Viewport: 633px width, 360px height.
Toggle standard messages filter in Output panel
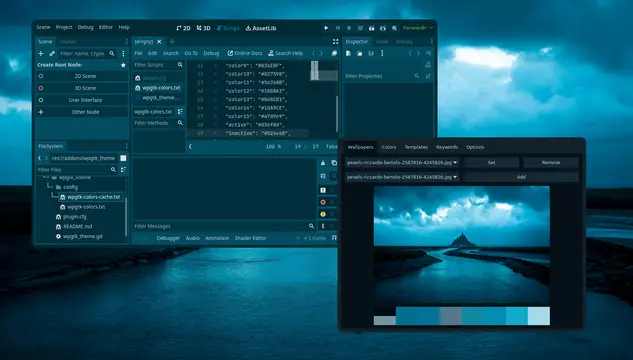323,190
